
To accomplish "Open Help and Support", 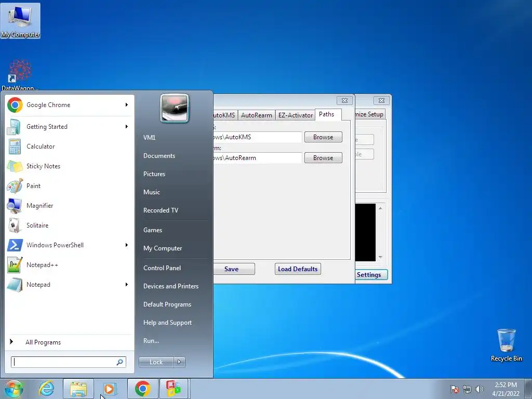I will click(x=168, y=323).
